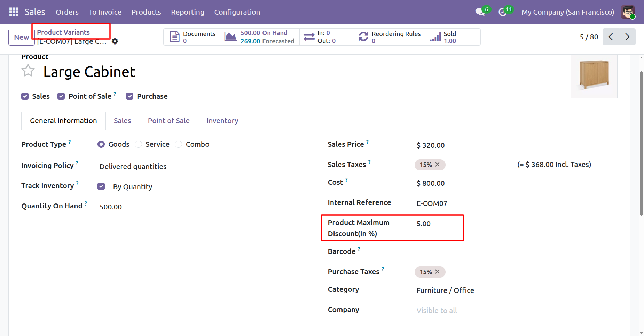The image size is (644, 336).
Task: Open the discuss messages icon
Action: 480,12
